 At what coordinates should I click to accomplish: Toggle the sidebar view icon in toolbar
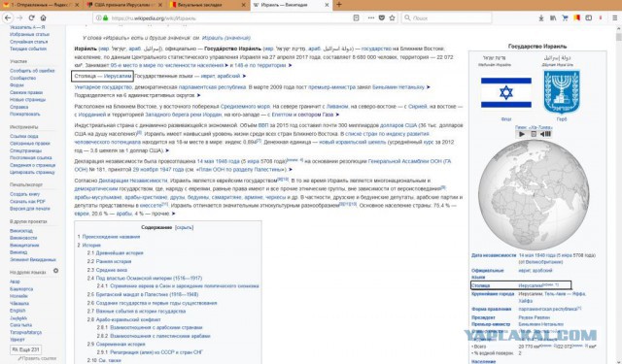(589, 17)
